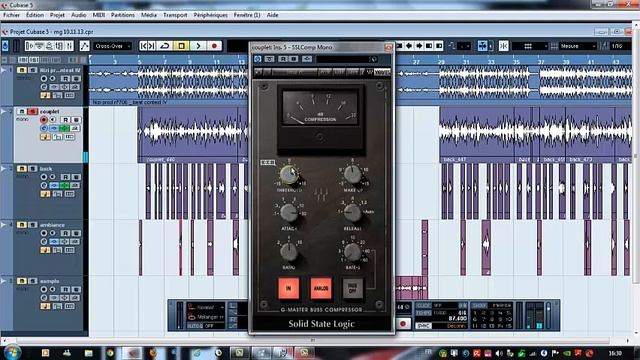This screenshot has width=640, height=360.
Task: Open Fichier menu
Action: tap(11, 15)
